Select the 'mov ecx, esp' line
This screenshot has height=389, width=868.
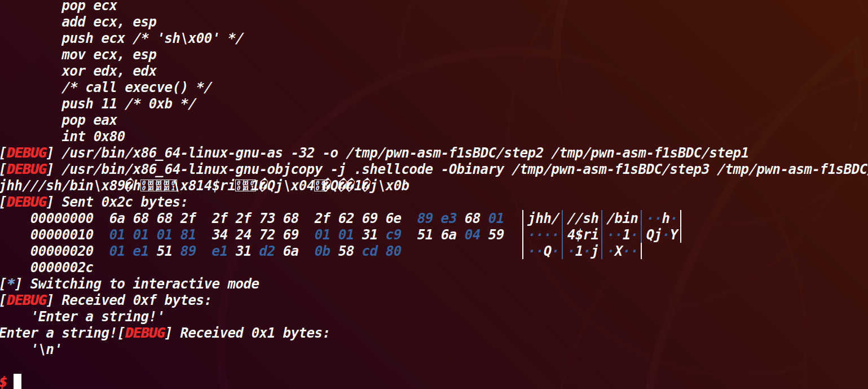point(109,55)
